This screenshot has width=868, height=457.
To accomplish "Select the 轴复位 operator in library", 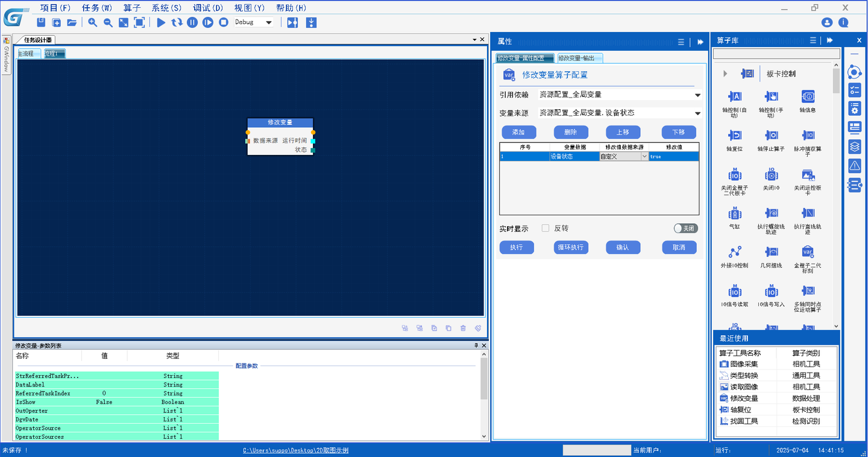I will tap(734, 135).
